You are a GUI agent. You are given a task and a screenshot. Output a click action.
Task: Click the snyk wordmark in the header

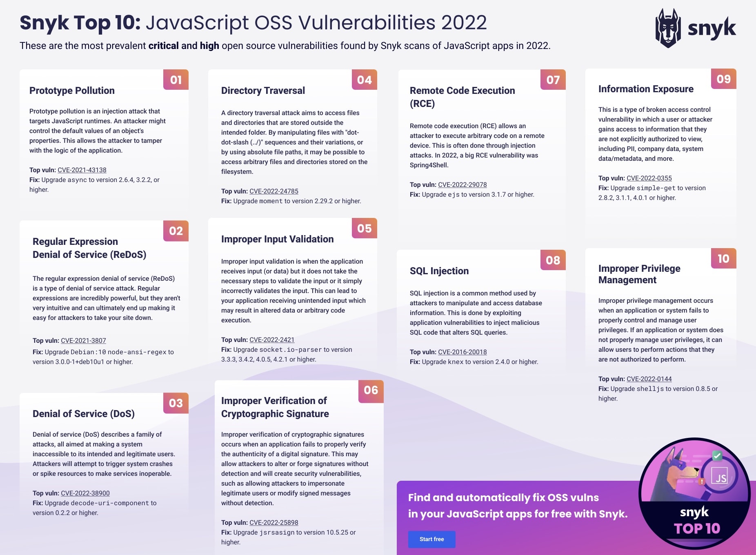coord(712,29)
